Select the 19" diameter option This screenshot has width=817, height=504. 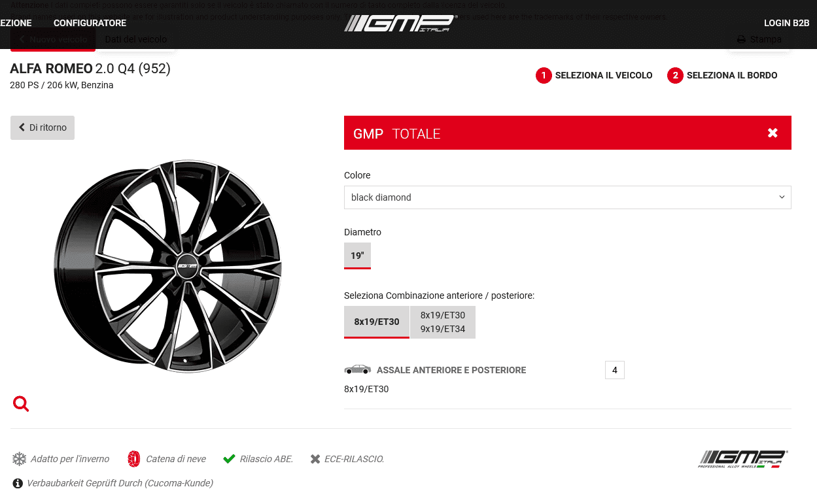[357, 256]
